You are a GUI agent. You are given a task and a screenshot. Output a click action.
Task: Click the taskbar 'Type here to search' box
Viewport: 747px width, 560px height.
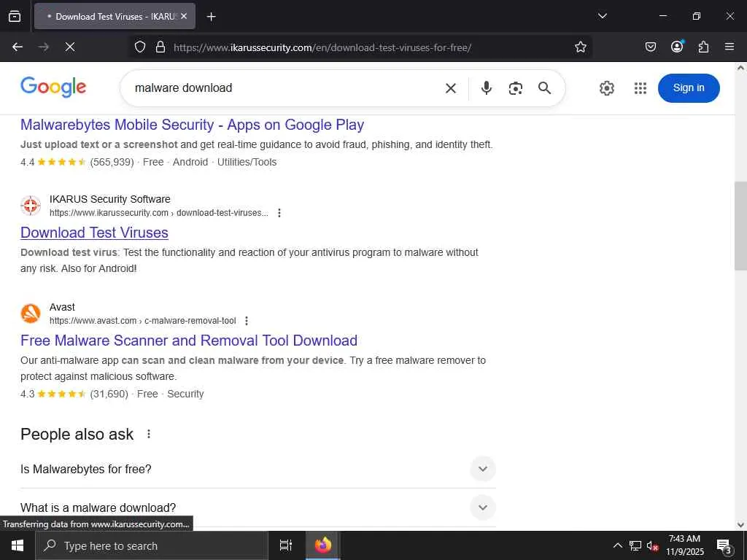(152, 545)
